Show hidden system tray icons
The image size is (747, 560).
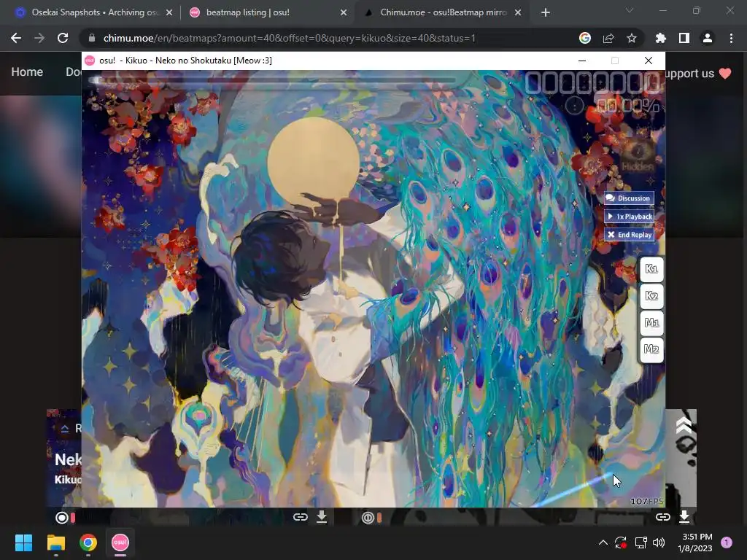click(x=603, y=542)
